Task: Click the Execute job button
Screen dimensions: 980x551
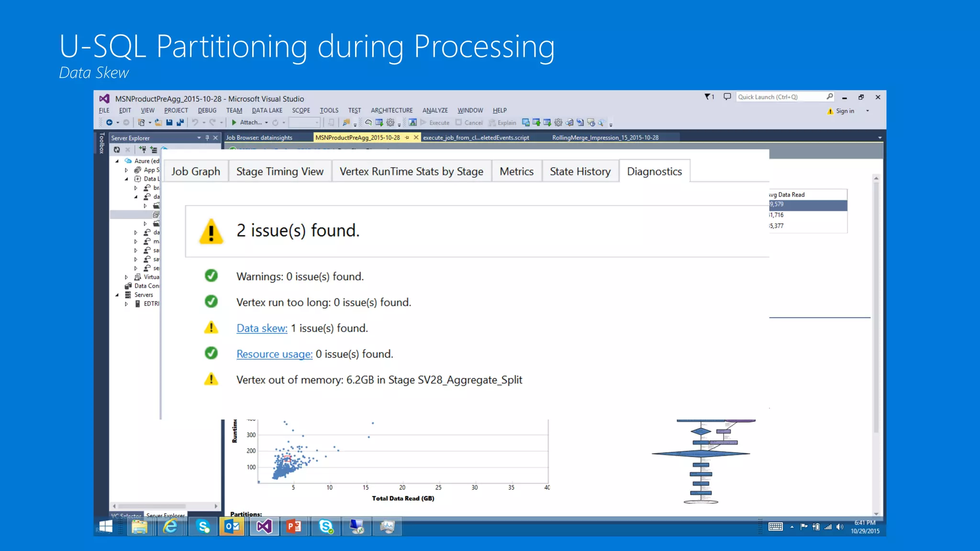Action: pos(435,122)
